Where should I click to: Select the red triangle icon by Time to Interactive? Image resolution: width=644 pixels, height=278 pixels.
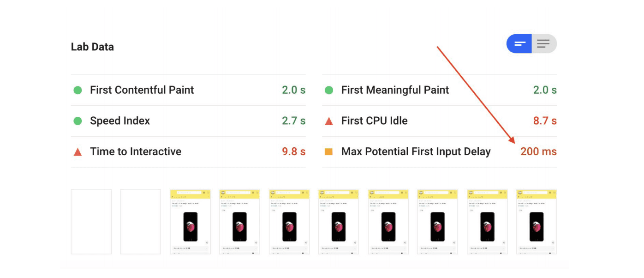click(78, 151)
